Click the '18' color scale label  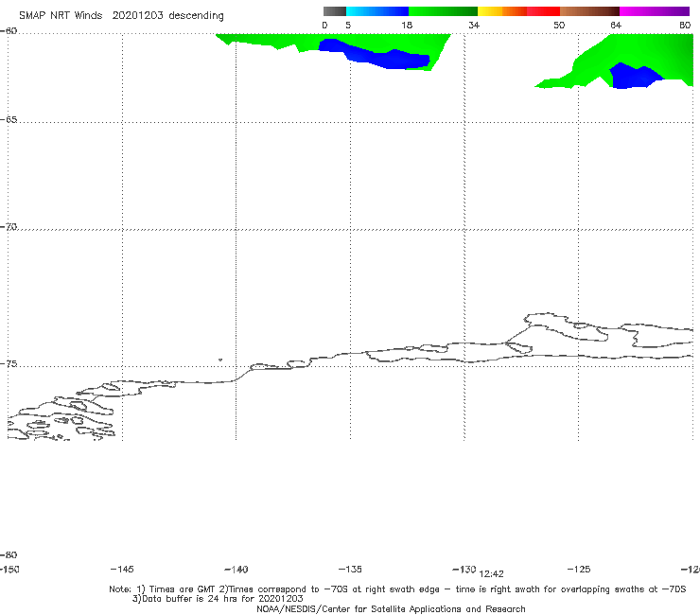tap(407, 25)
